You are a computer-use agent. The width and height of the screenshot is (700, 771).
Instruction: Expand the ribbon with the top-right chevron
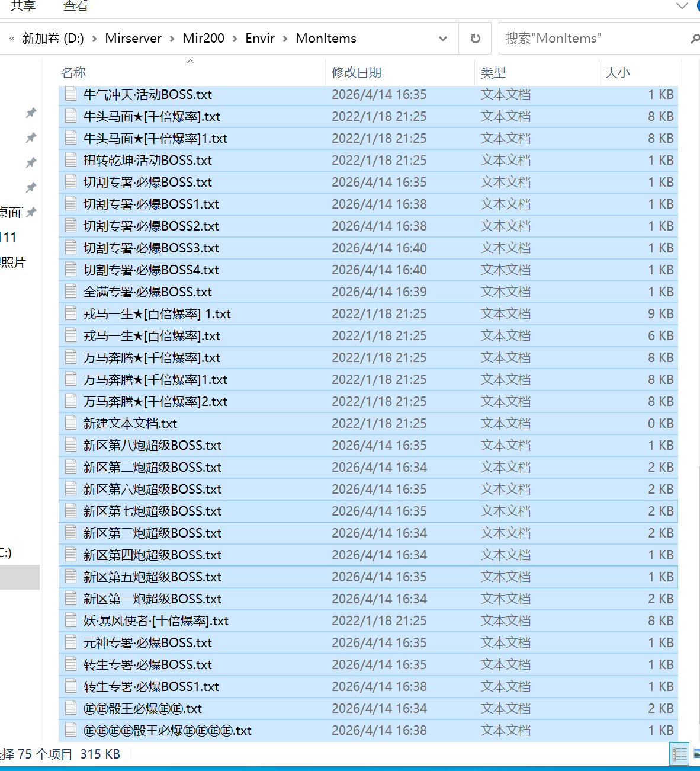pos(682,6)
